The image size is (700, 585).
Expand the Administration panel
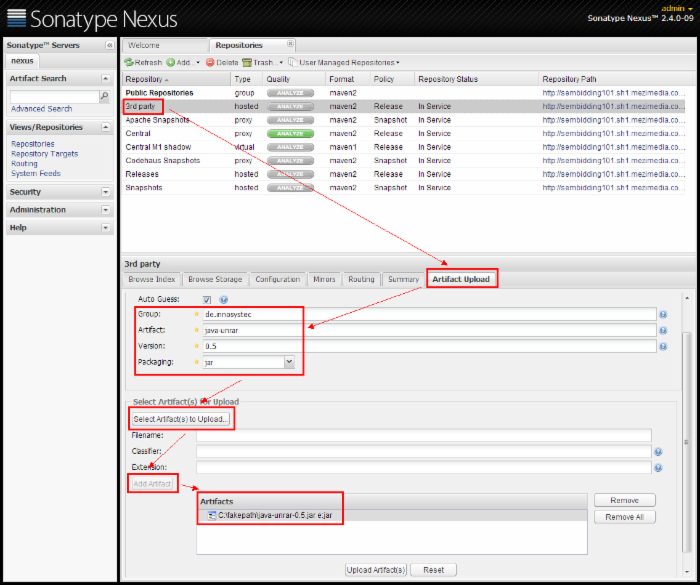(x=106, y=210)
